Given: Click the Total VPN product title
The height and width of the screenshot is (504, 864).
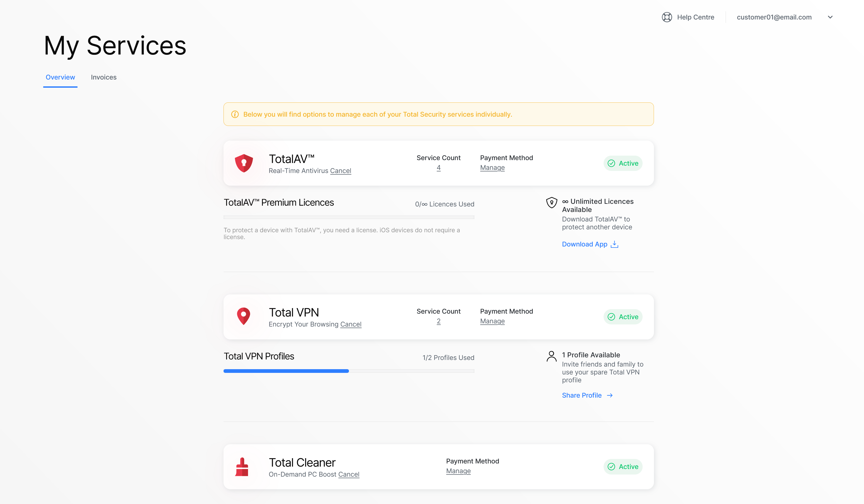Looking at the screenshot, I should tap(294, 312).
